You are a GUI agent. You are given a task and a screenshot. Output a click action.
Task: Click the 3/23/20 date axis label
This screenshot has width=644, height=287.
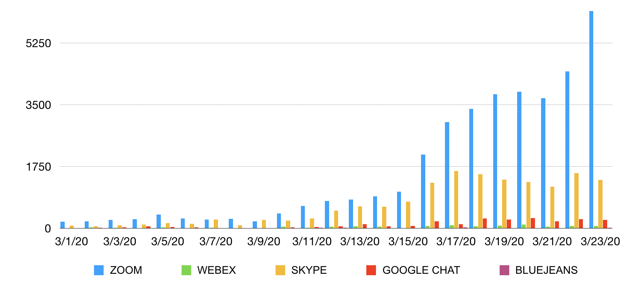click(600, 242)
